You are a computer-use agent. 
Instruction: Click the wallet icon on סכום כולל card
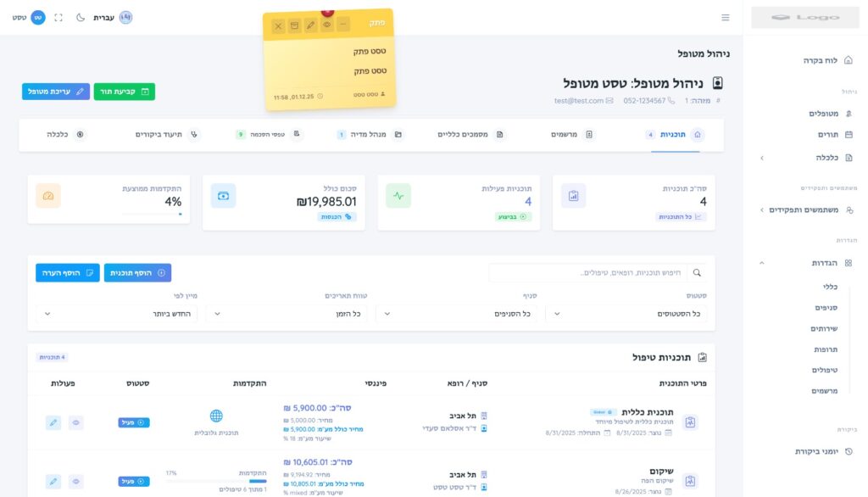(224, 196)
